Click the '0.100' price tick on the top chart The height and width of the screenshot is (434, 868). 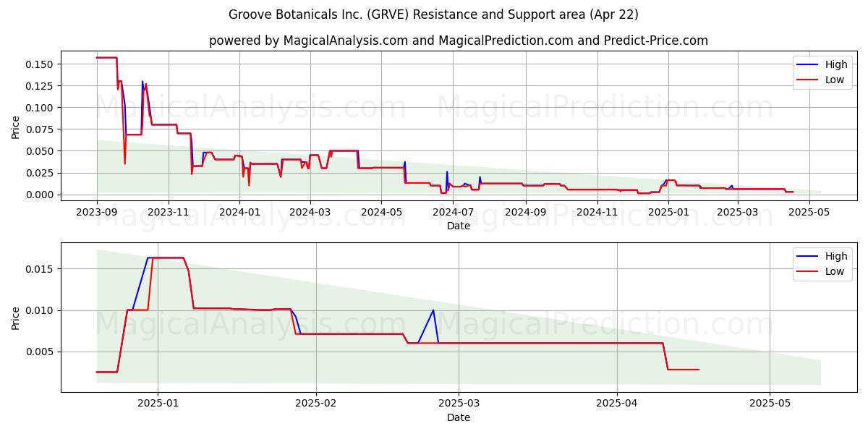tap(39, 108)
